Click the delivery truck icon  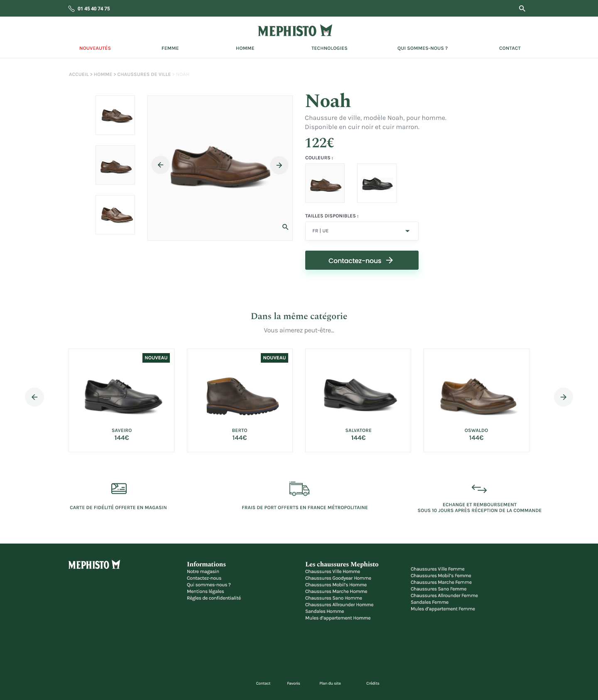coord(299,489)
